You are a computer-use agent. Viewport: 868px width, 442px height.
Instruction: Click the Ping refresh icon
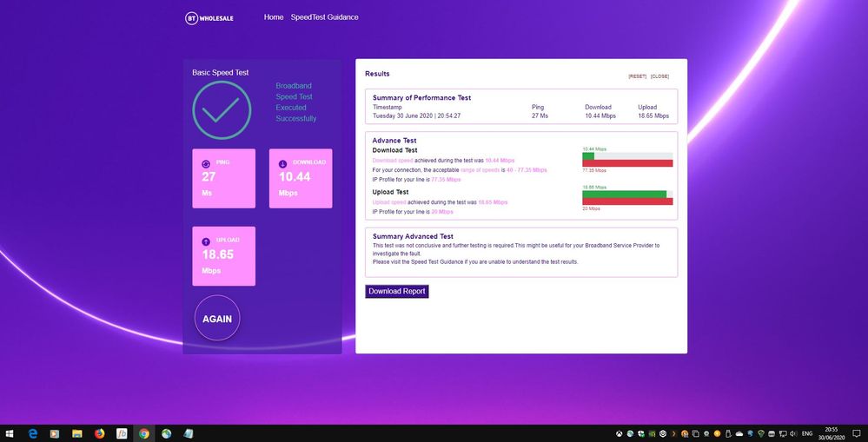[x=206, y=163]
